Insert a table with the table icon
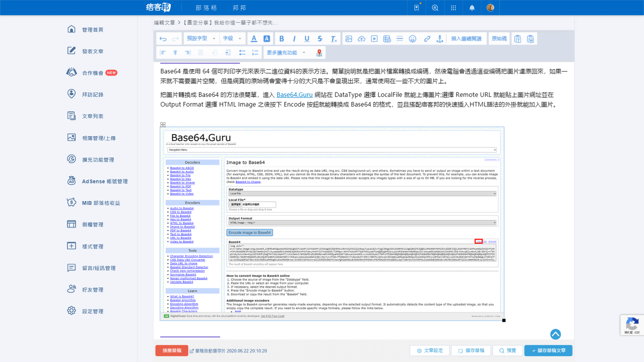This screenshot has height=362, width=644. pyautogui.click(x=387, y=38)
